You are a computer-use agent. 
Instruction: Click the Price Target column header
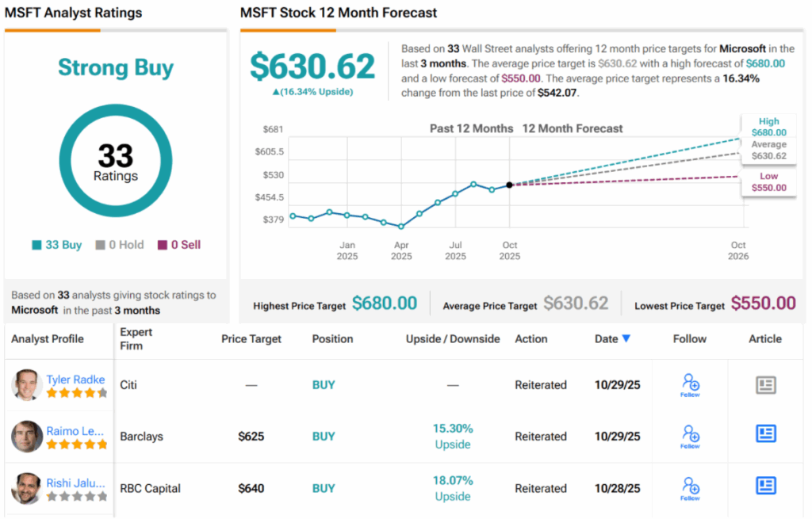coord(251,338)
